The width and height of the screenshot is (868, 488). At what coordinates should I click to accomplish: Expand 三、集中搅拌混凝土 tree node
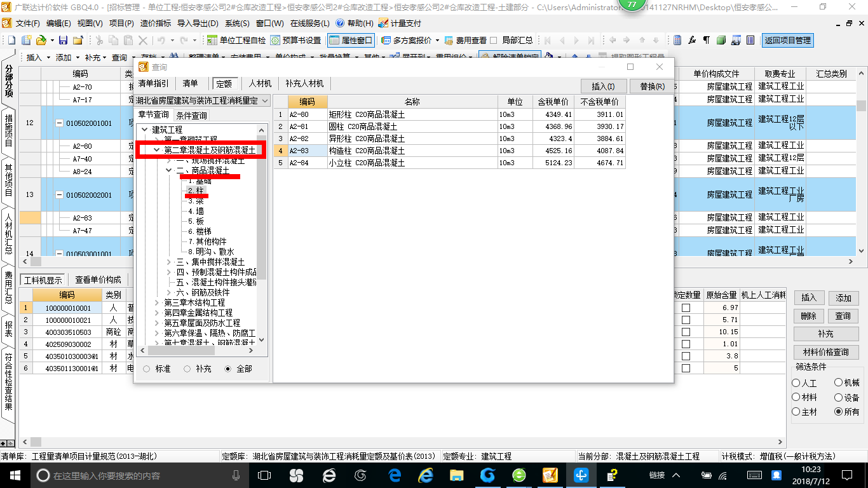[169, 262]
